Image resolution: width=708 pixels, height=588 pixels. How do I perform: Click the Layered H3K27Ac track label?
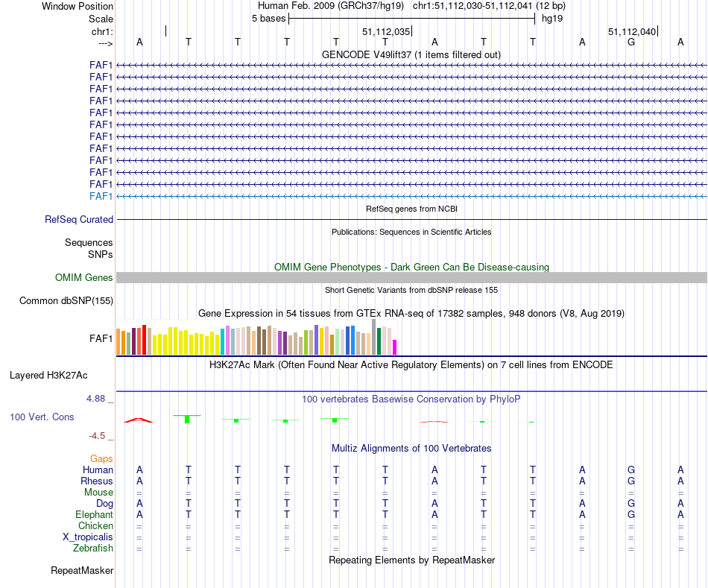point(48,376)
